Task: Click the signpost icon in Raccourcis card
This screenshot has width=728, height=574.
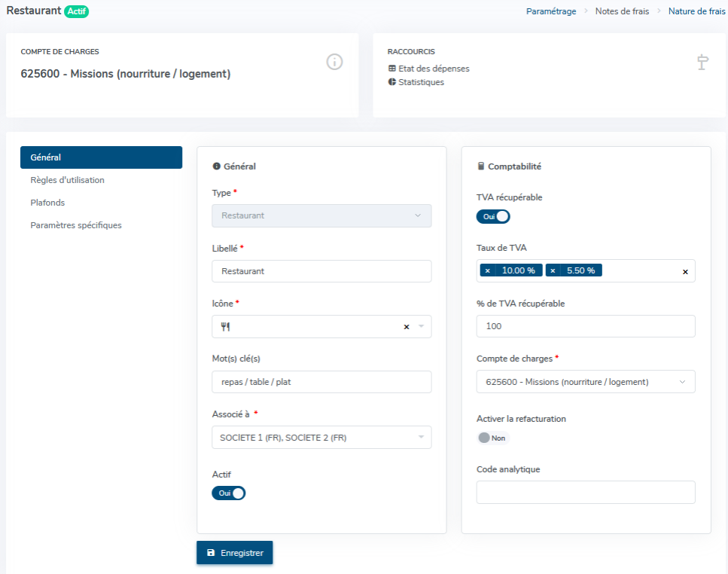Action: (x=702, y=63)
